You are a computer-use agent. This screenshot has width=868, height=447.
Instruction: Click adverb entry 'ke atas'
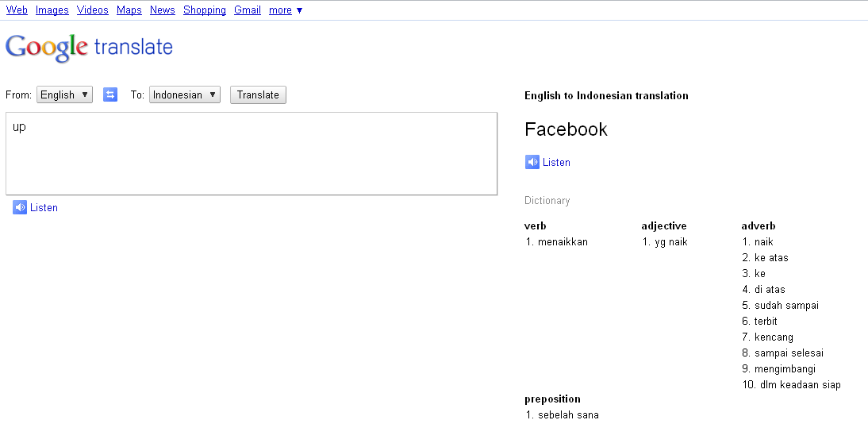tap(771, 257)
